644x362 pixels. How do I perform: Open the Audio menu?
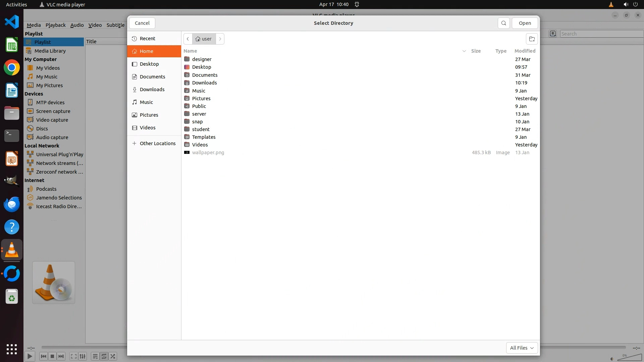77,25
